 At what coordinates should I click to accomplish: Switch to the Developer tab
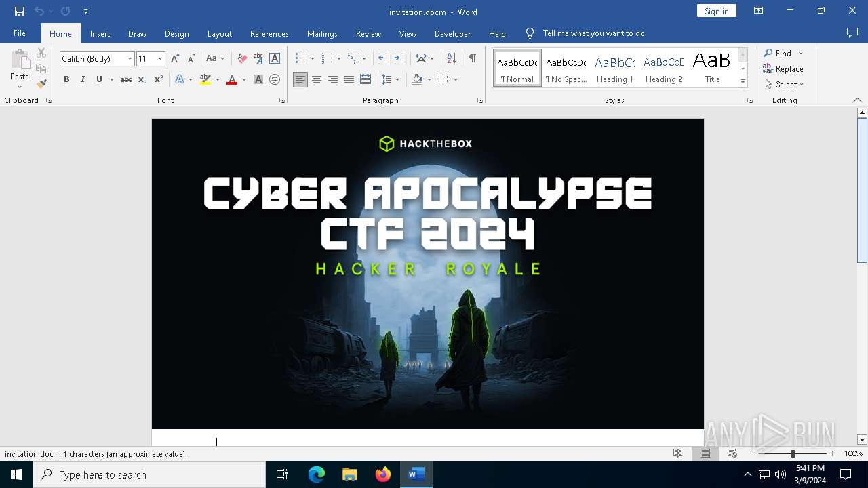click(x=453, y=34)
